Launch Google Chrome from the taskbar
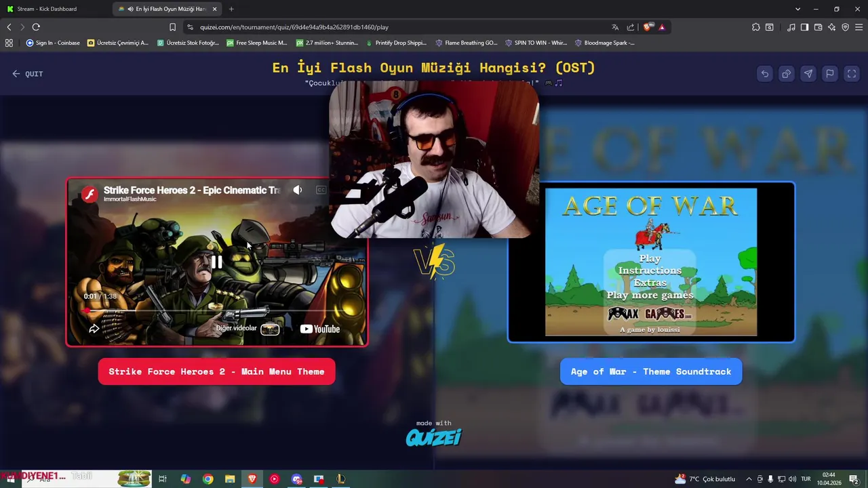 pos(208,479)
